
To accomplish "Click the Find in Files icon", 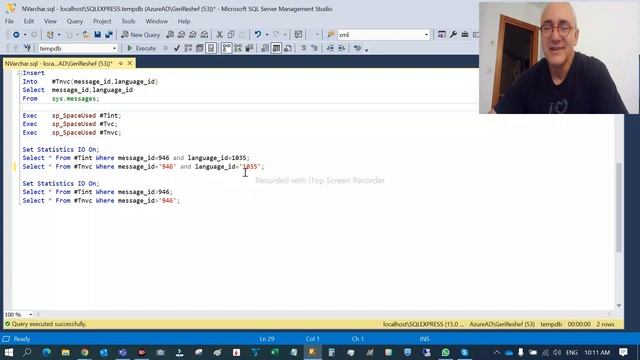I will [x=331, y=35].
